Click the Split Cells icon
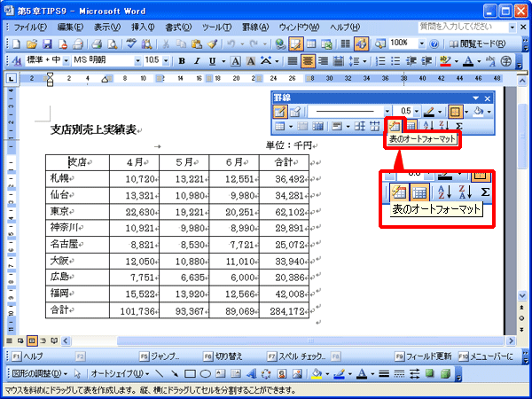 [x=317, y=127]
